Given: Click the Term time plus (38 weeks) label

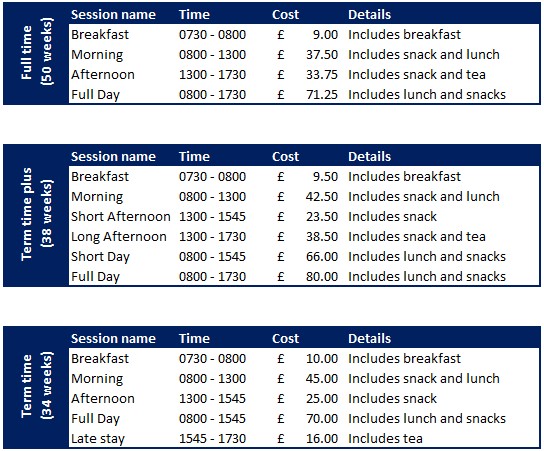Looking at the screenshot, I should point(36,213).
